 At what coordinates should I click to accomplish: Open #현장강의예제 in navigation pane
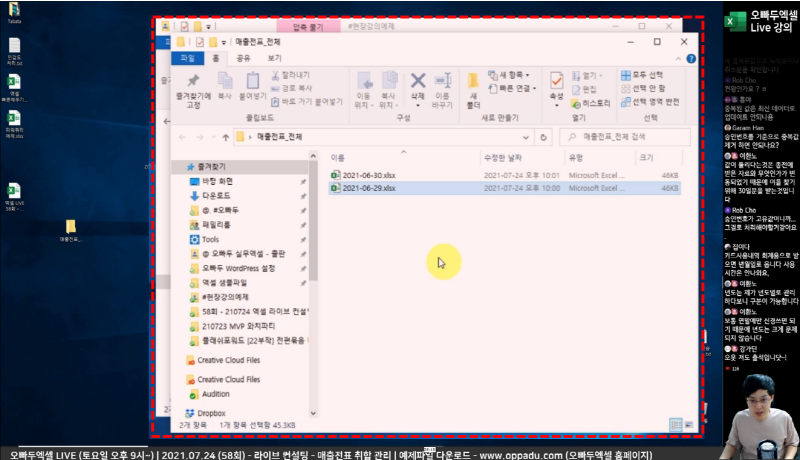225,297
